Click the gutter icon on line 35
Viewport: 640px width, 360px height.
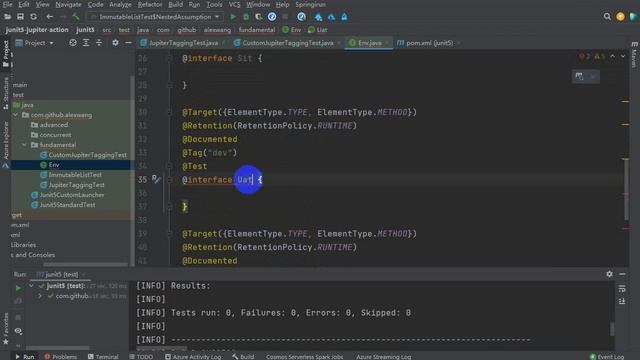(156, 179)
